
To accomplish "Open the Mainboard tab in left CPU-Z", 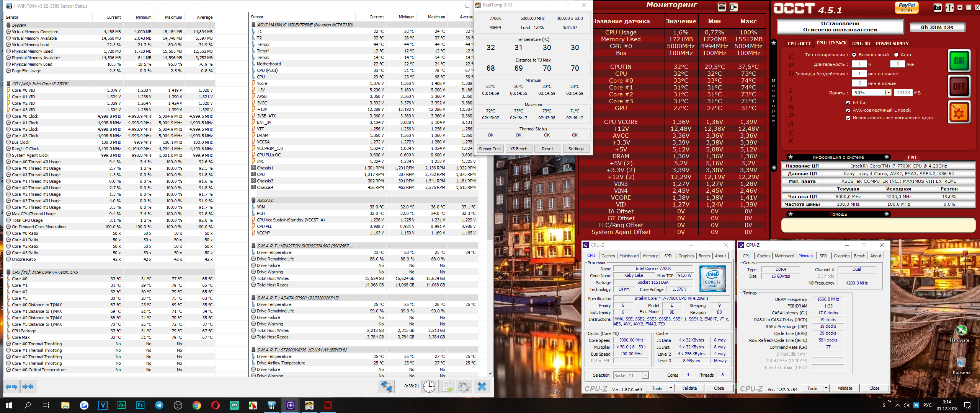I will coord(629,256).
